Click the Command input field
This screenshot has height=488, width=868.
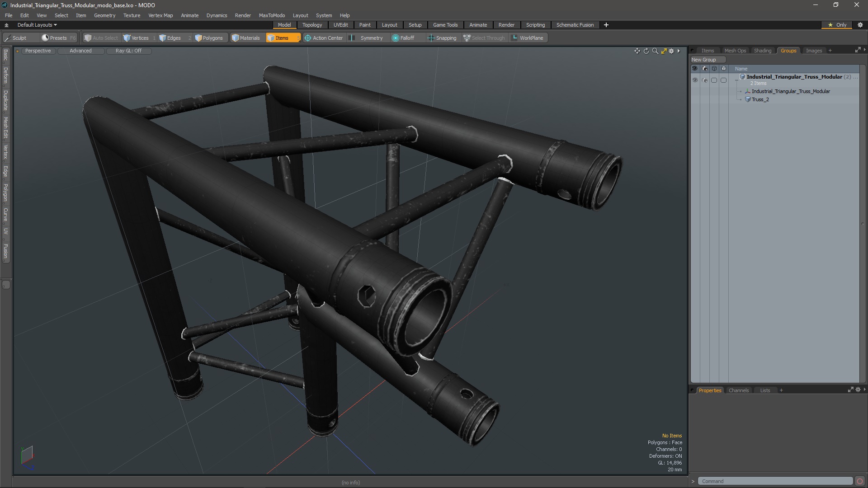(775, 481)
